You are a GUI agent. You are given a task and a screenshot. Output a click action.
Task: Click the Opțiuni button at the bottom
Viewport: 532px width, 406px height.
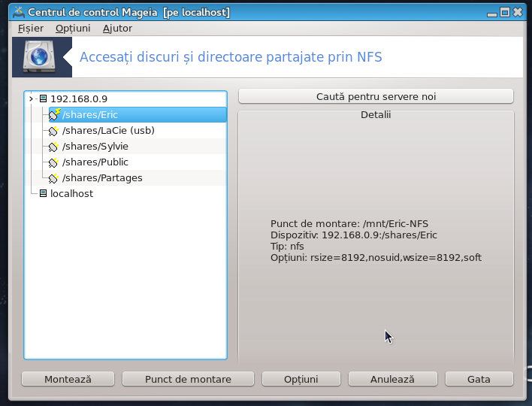point(301,379)
